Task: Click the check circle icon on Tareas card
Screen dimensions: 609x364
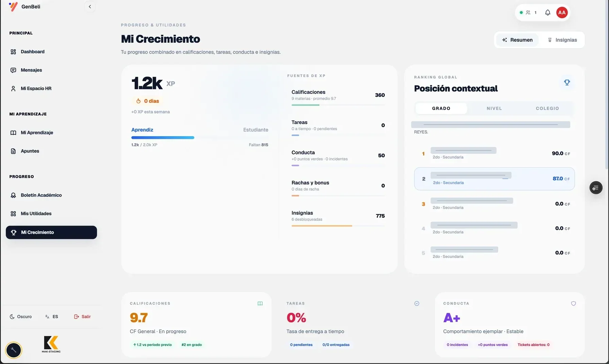Action: 417,304
